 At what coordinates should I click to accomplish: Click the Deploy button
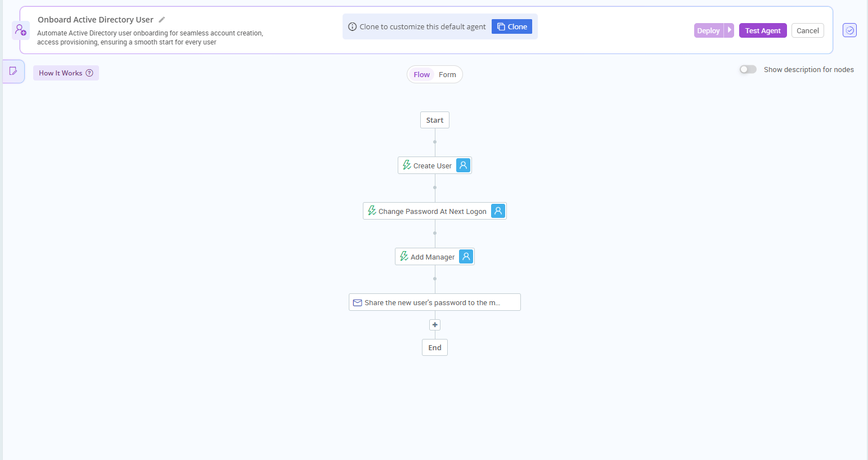coord(709,30)
